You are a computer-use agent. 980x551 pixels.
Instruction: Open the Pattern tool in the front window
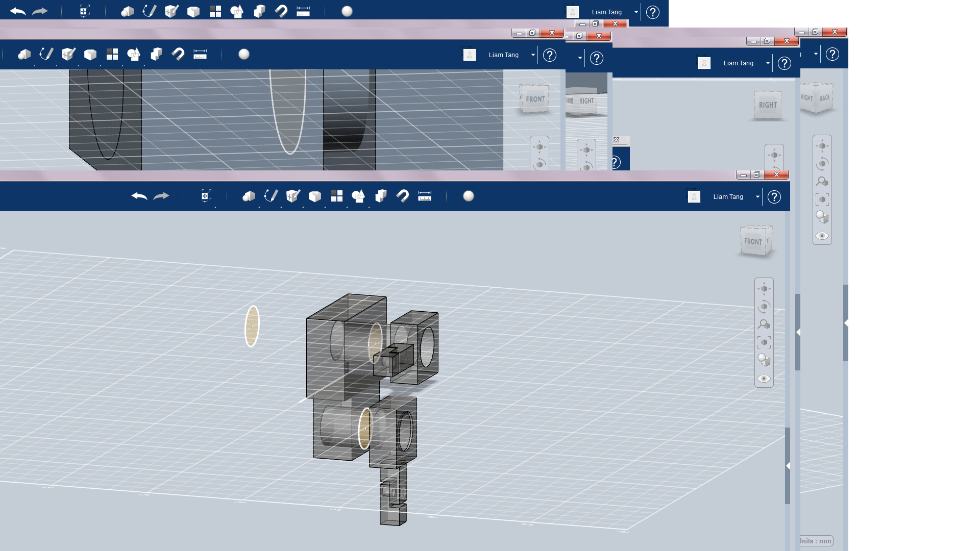[x=337, y=196]
